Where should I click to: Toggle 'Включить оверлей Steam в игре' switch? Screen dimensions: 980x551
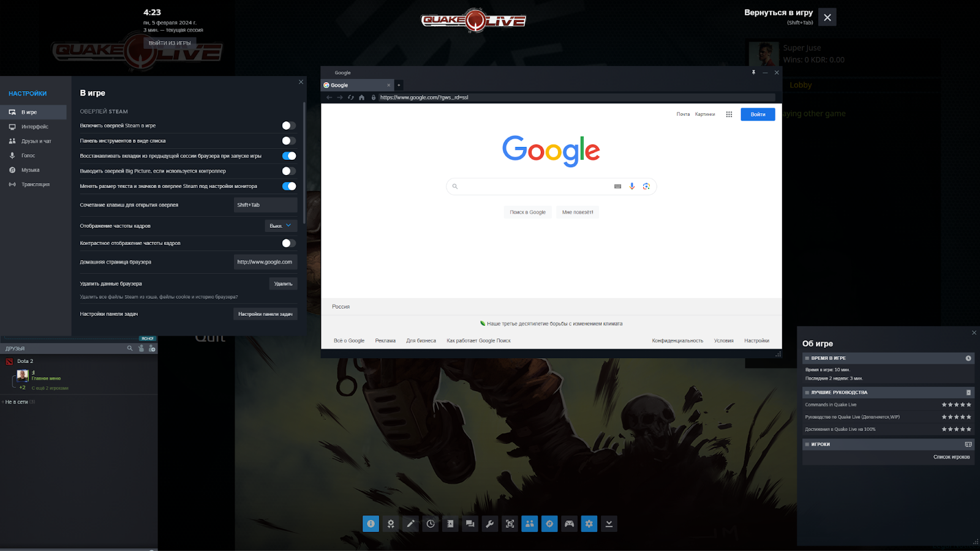(288, 126)
